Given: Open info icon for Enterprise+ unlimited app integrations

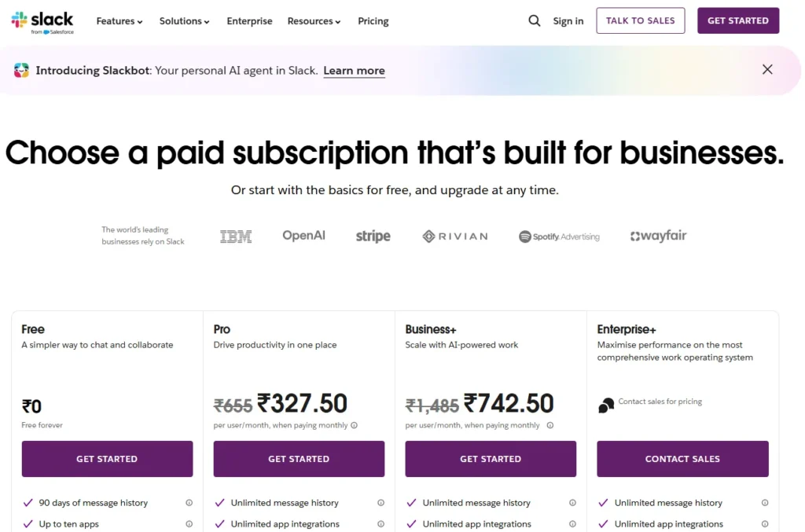Looking at the screenshot, I should (x=765, y=524).
